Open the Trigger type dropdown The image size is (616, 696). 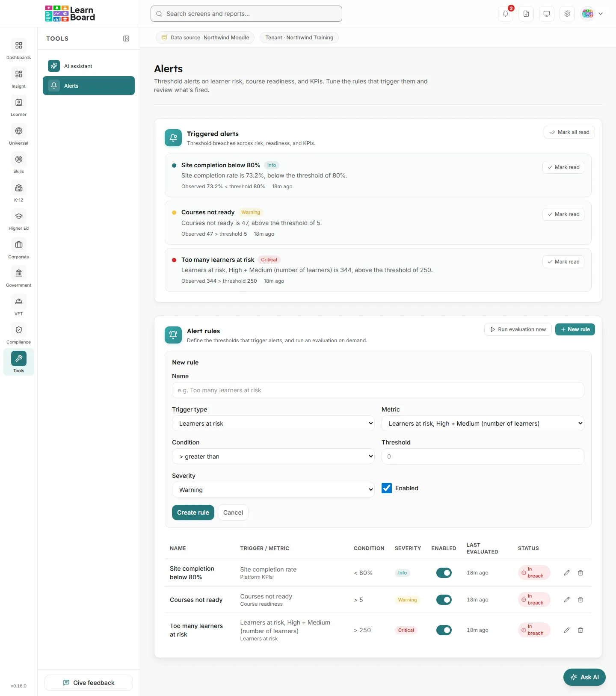(x=273, y=424)
